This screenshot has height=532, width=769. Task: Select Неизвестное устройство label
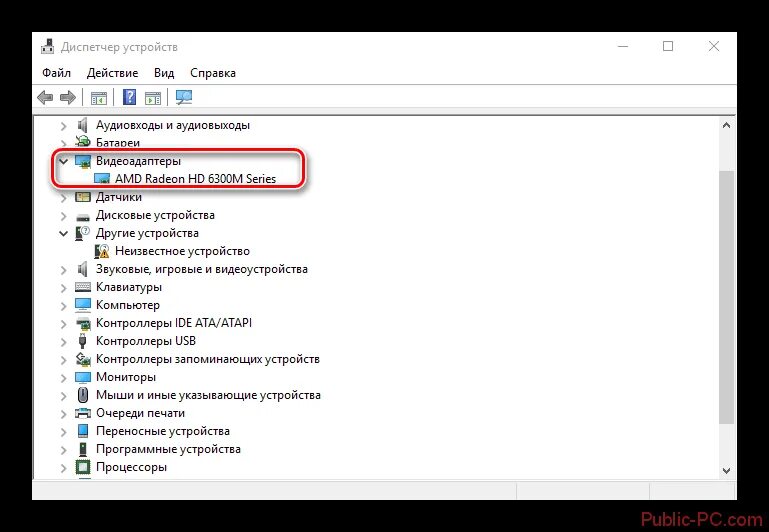point(182,251)
